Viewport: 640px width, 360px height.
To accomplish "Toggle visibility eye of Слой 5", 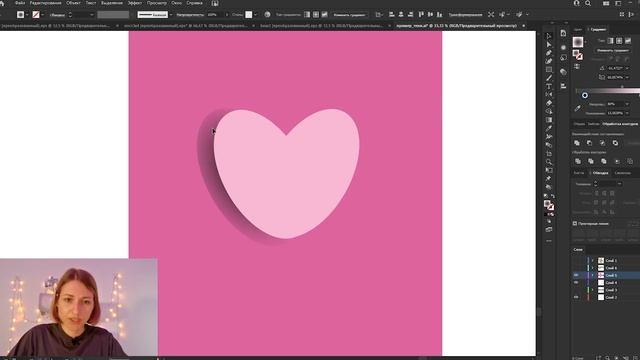I will pos(576,275).
